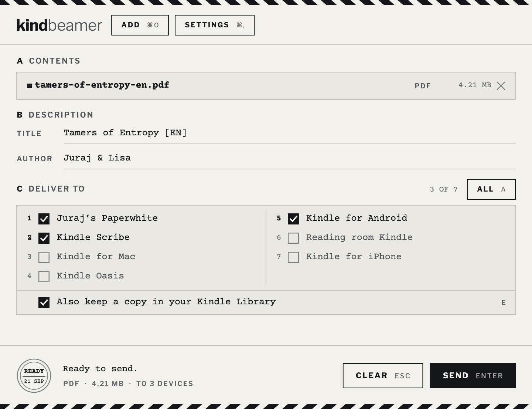
Task: Click the Kindle for iPhone label
Action: point(354,257)
